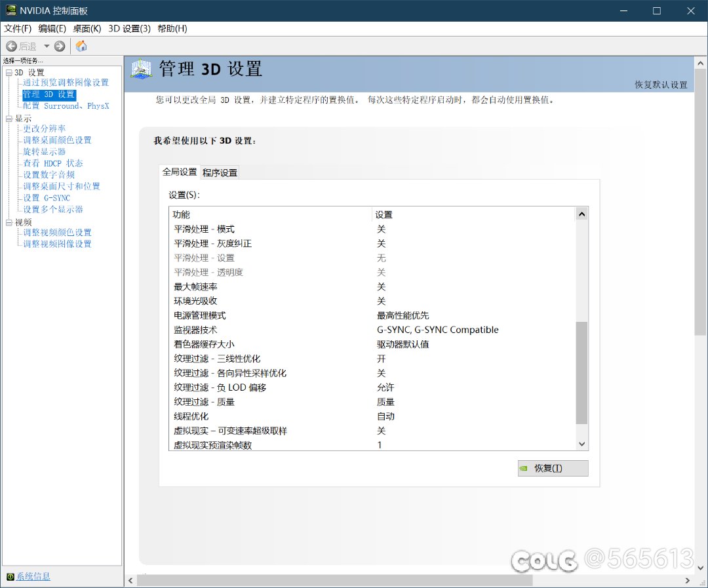Open 通过预览调整图像设置 in tree
The width and height of the screenshot is (708, 588).
[66, 82]
